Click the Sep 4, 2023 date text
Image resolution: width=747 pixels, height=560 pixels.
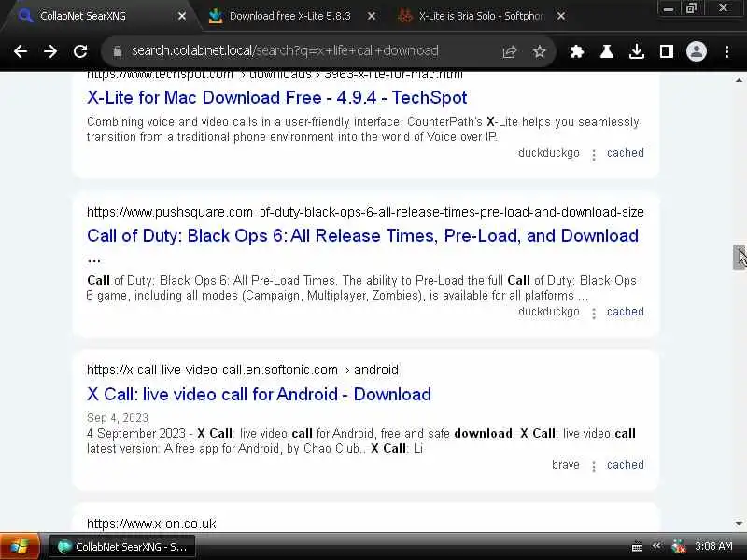pos(118,418)
